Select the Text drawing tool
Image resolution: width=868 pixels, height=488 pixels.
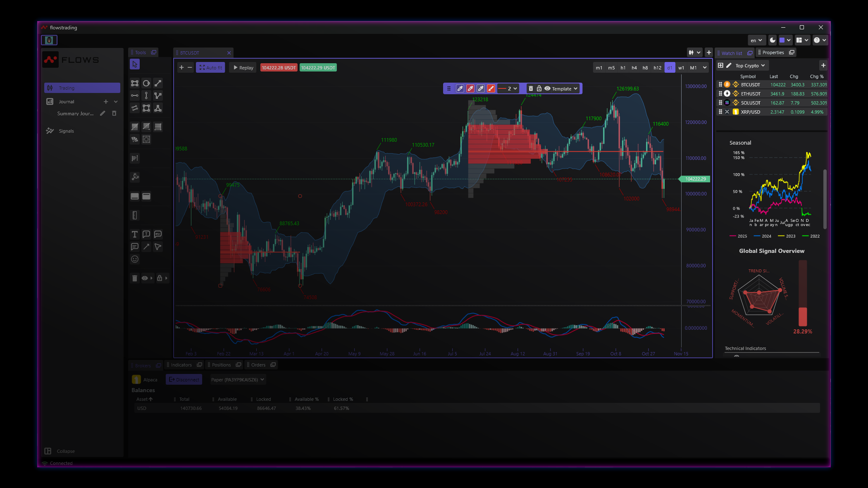[x=134, y=234]
